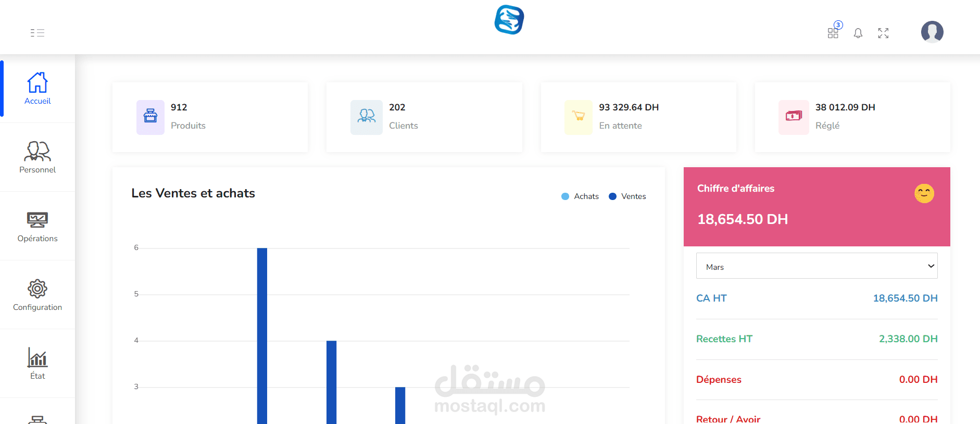
Task: Open the notifications bell
Action: click(x=858, y=33)
